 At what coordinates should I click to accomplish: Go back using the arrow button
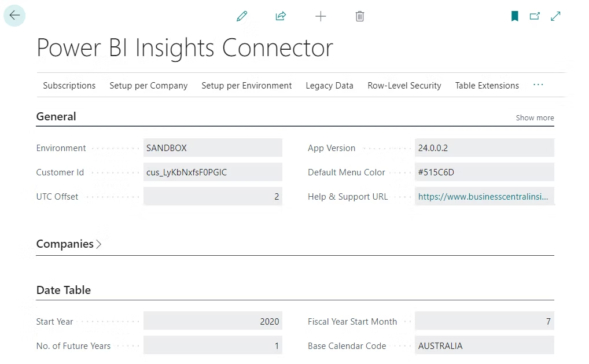[x=14, y=16]
